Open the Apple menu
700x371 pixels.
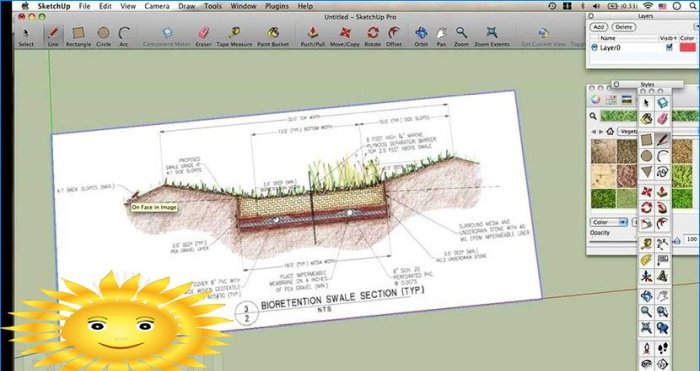click(x=25, y=6)
